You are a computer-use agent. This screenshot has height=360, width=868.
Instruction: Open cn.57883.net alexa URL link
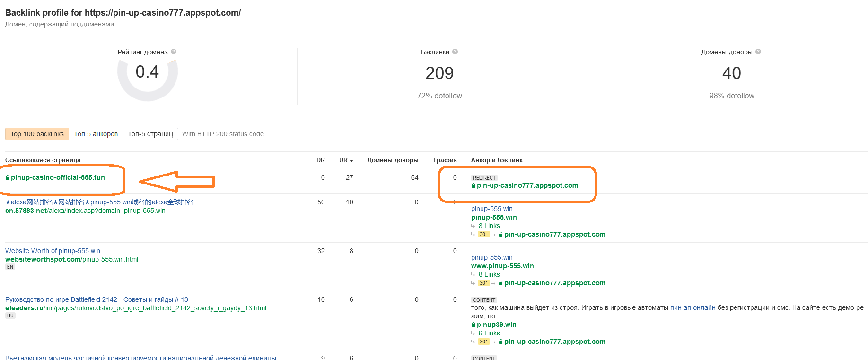point(85,211)
